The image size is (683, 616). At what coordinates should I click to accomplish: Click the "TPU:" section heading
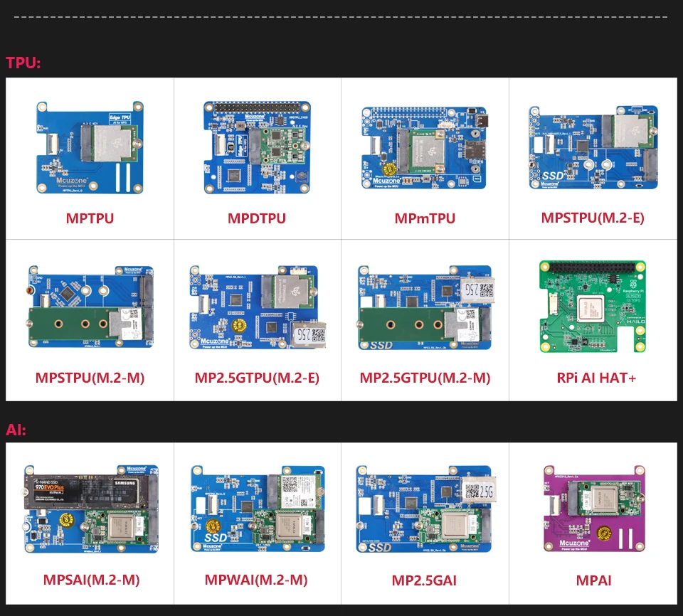coord(23,63)
